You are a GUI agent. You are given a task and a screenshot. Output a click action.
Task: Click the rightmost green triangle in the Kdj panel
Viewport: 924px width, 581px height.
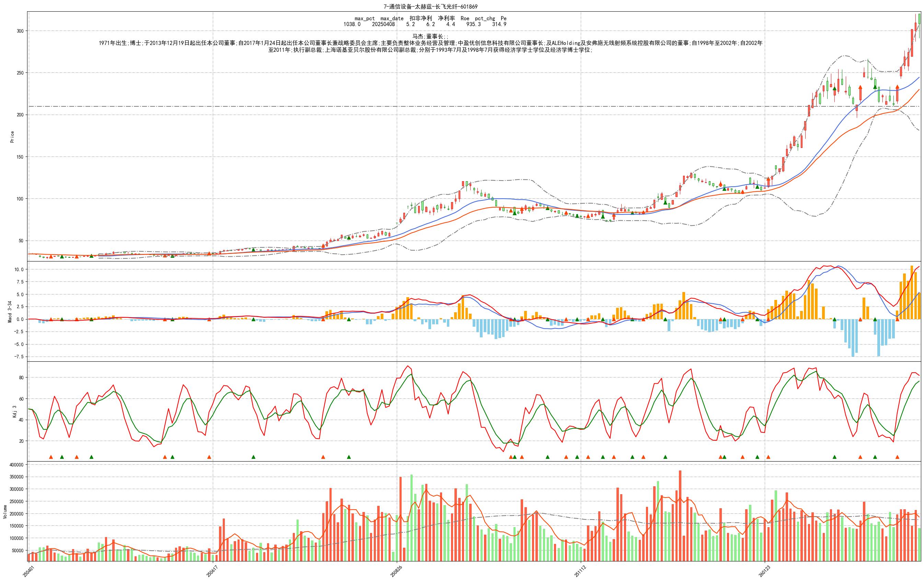click(875, 457)
